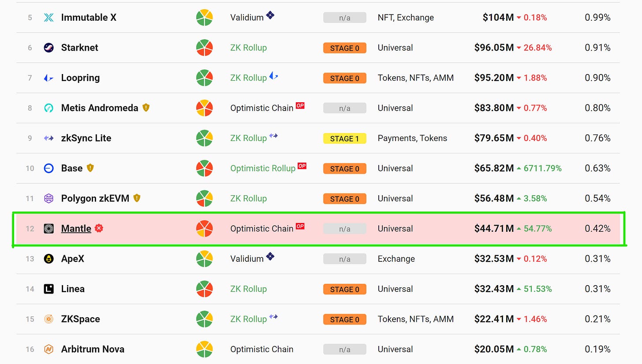Click the Loopring logo icon
Viewport: 642px width, 364px height.
[x=49, y=78]
